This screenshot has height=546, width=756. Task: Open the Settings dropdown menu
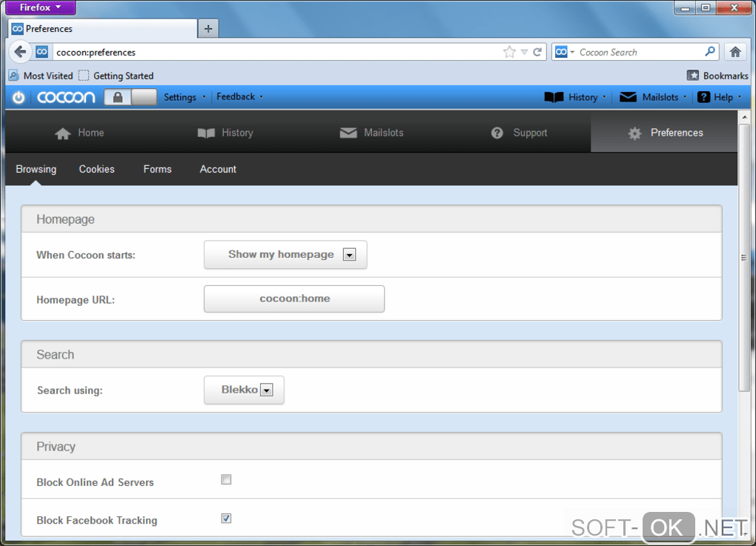pos(185,97)
